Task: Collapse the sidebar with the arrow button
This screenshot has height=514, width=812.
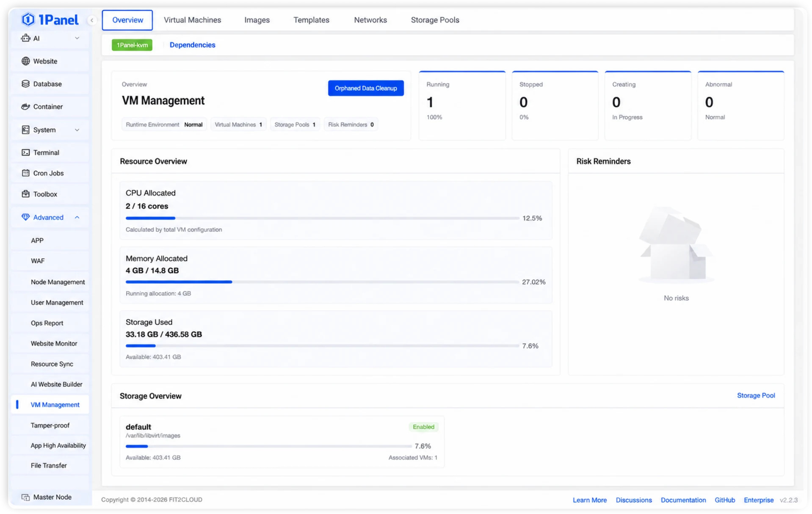Action: coord(92,20)
